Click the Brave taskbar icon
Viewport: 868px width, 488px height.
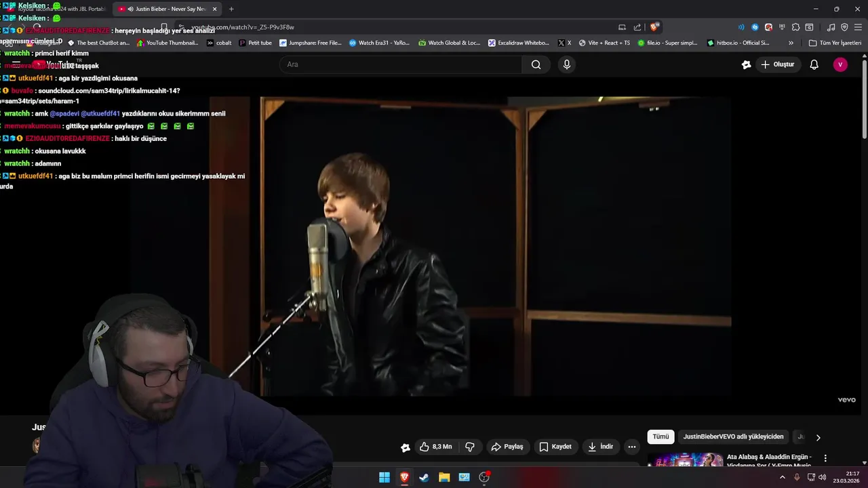pyautogui.click(x=405, y=477)
